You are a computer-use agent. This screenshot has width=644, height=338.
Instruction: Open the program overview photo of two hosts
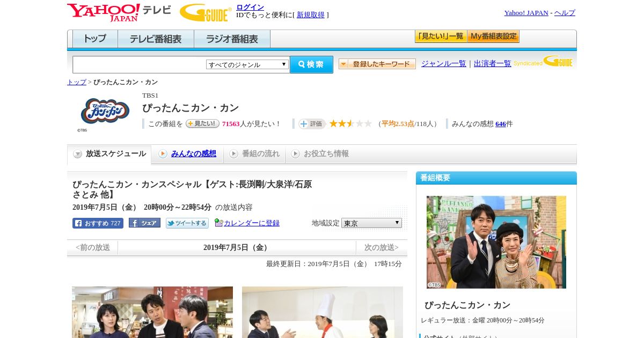[x=496, y=242]
